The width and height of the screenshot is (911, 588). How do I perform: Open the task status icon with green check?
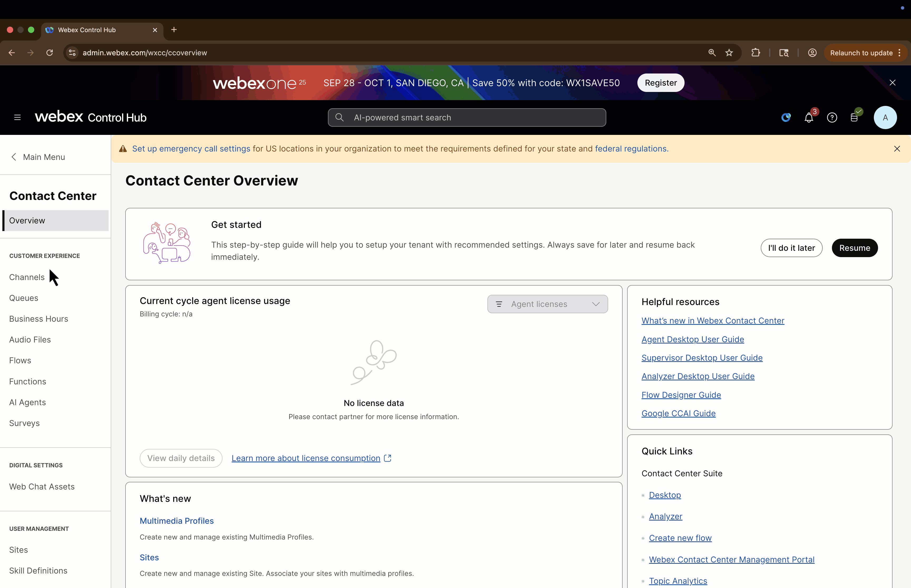(x=855, y=117)
